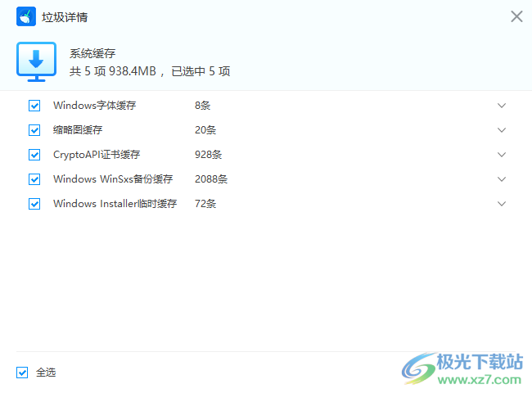Close the 垃圾详情 dialog
Viewport: 532px width, 393px height.
pyautogui.click(x=516, y=16)
